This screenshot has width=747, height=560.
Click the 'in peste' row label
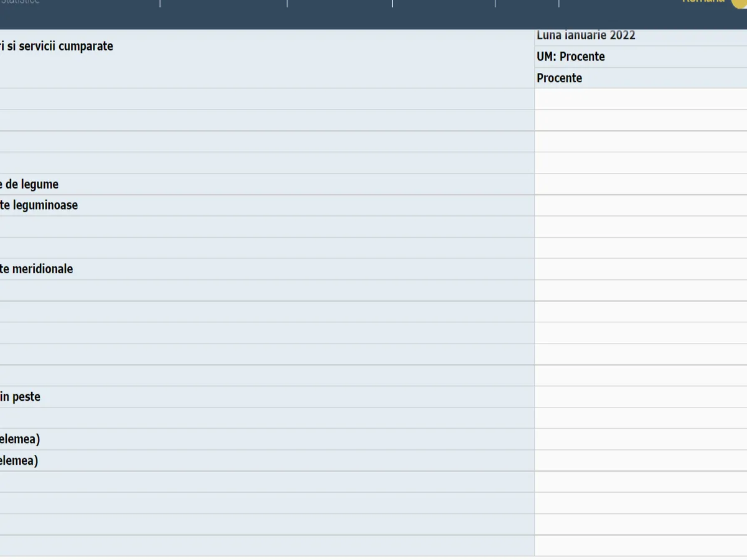point(20,397)
